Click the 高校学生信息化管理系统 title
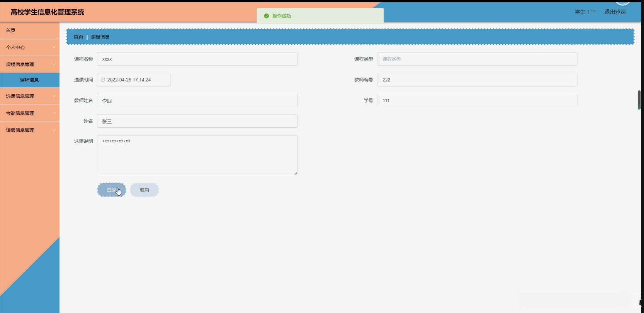The height and width of the screenshot is (313, 644). [48, 12]
